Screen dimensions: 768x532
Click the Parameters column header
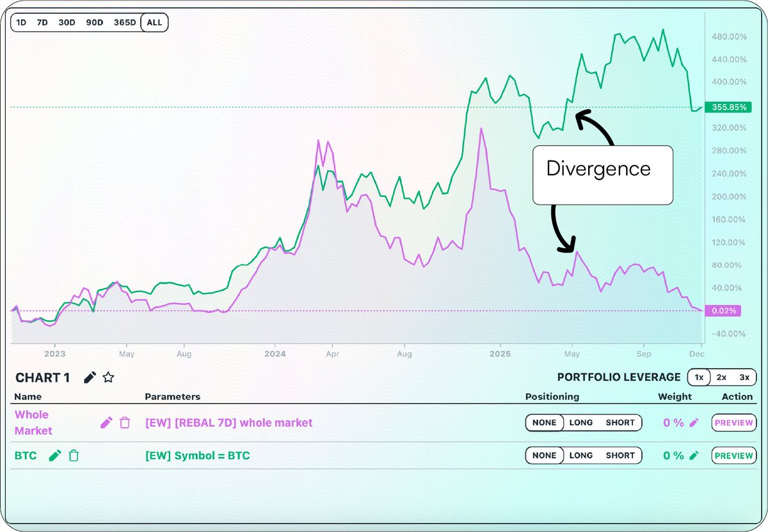coord(172,396)
